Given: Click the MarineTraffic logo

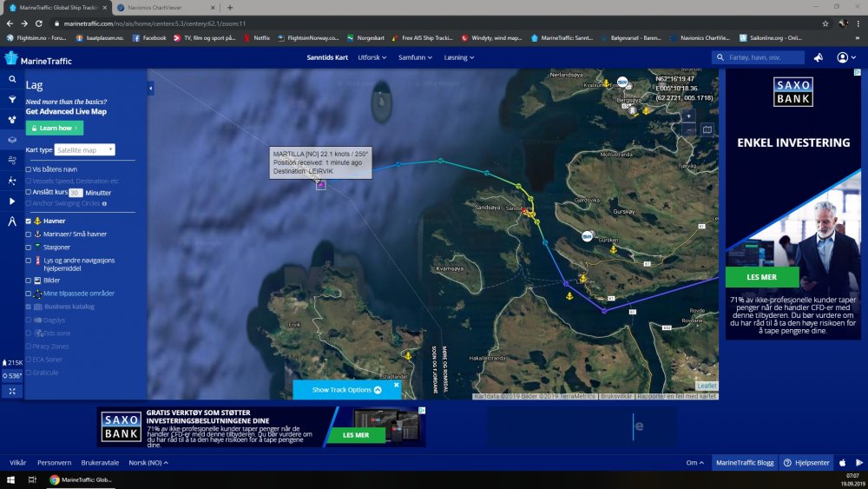Looking at the screenshot, I should [x=38, y=59].
